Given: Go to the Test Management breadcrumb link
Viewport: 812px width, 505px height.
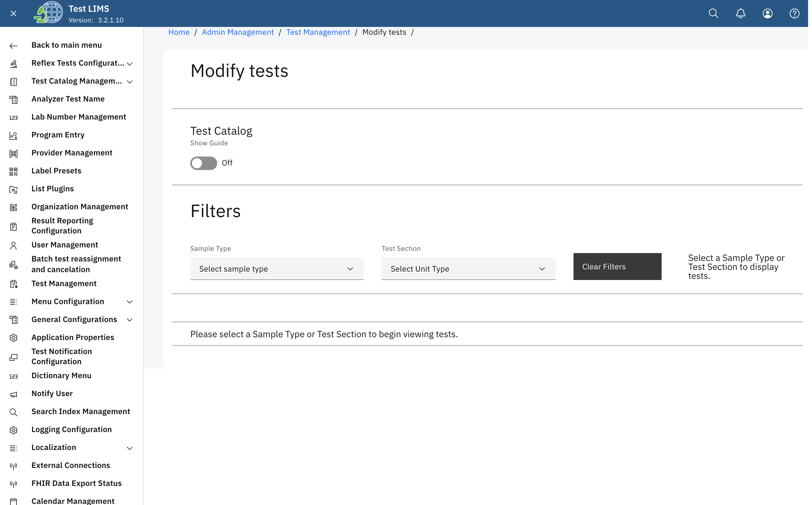Looking at the screenshot, I should click(318, 32).
